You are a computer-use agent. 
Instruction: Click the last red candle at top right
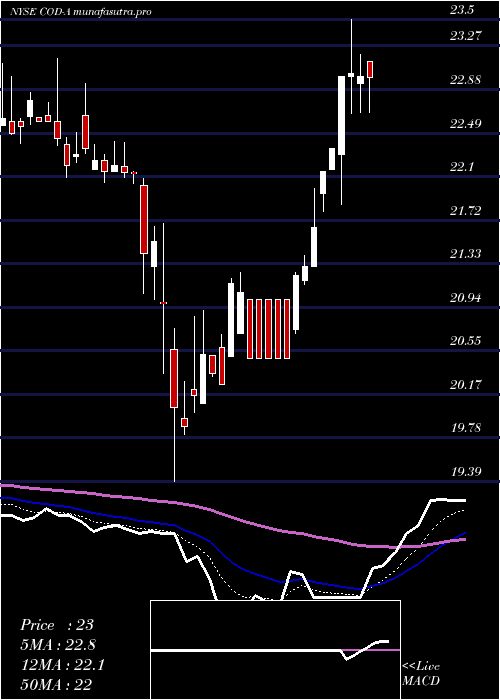(x=370, y=69)
